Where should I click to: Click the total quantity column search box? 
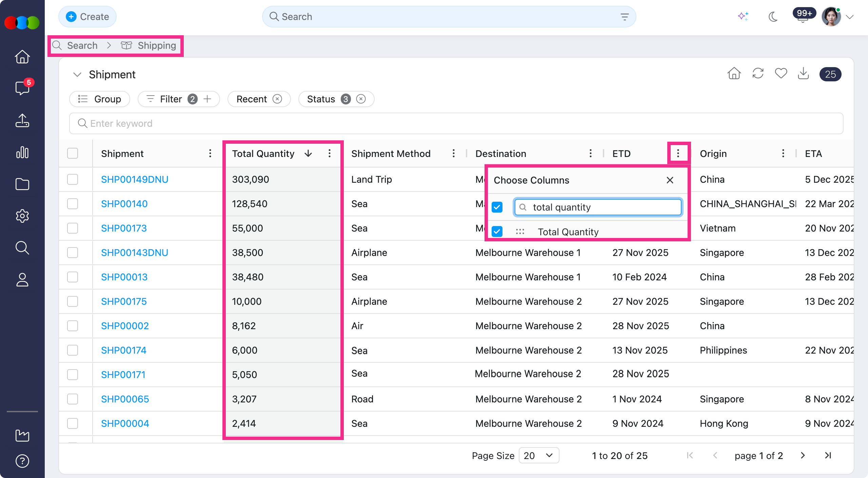coord(598,207)
